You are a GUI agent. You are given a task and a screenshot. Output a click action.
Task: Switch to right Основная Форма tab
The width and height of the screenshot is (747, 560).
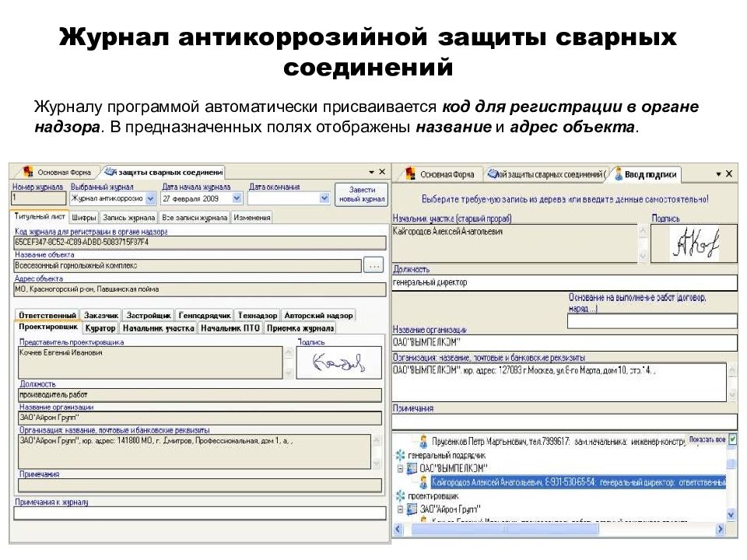tap(440, 174)
